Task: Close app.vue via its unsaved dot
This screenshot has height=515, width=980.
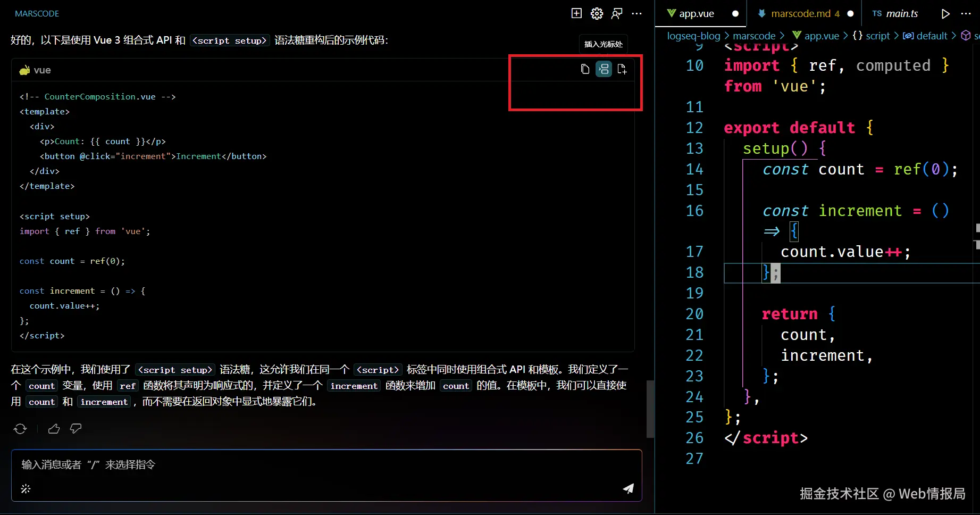Action: 735,14
